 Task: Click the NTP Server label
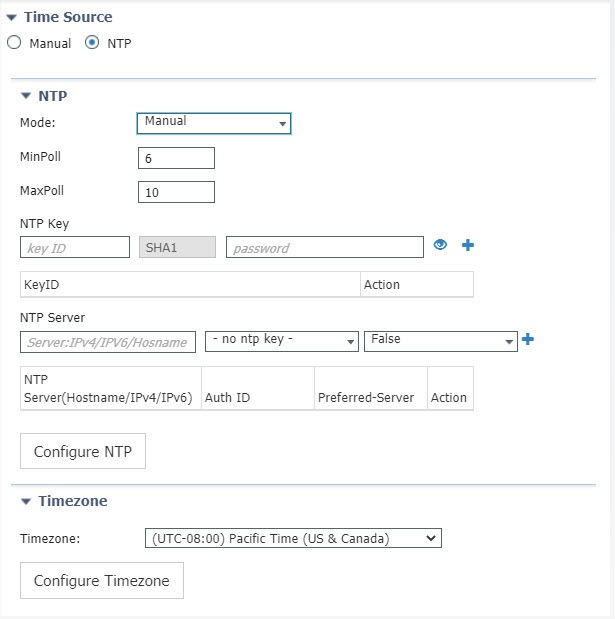(x=52, y=317)
